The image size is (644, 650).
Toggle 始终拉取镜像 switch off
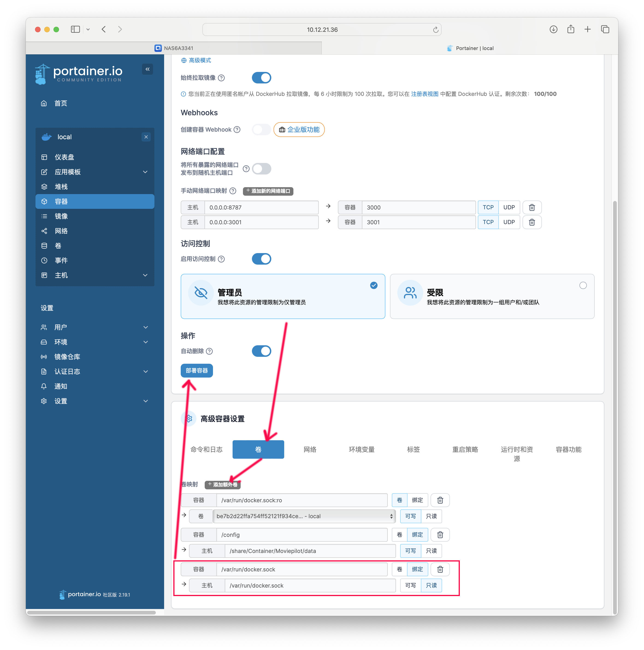[x=261, y=78]
